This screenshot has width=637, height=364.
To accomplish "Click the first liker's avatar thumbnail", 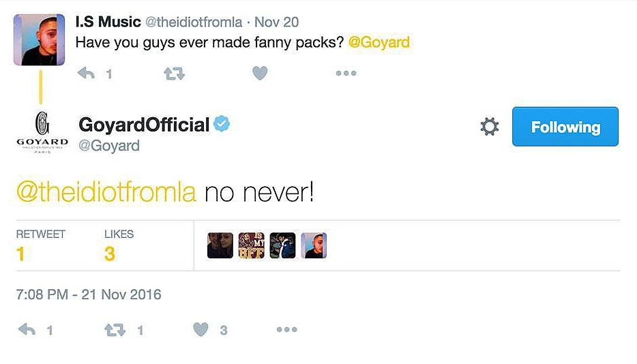I will pos(220,245).
